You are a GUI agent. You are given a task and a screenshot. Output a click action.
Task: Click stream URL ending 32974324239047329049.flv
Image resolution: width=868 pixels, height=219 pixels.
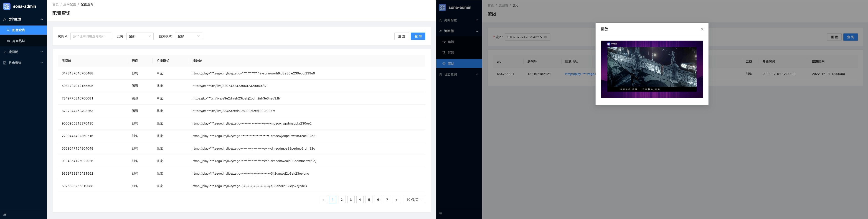click(229, 86)
